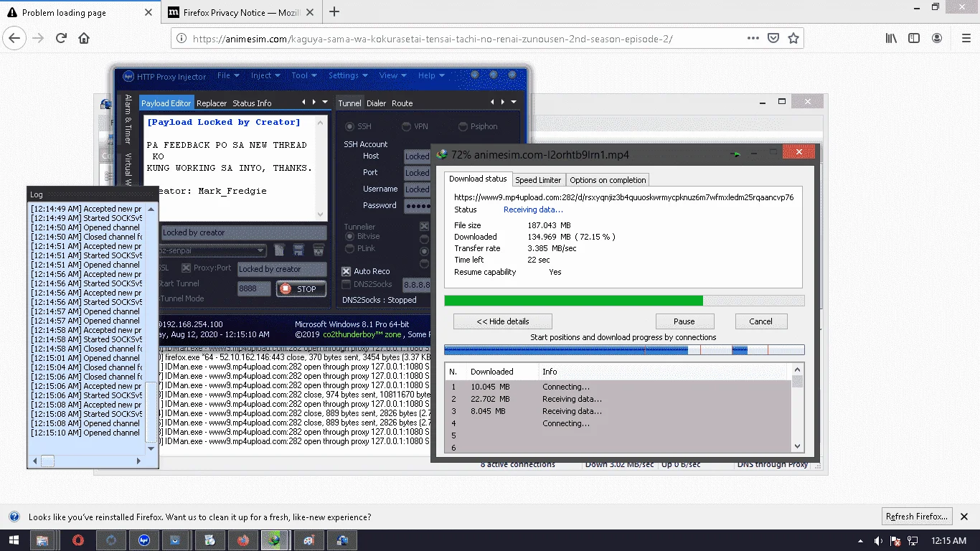
Task: Click the Firefox address bar URL
Action: [x=433, y=39]
